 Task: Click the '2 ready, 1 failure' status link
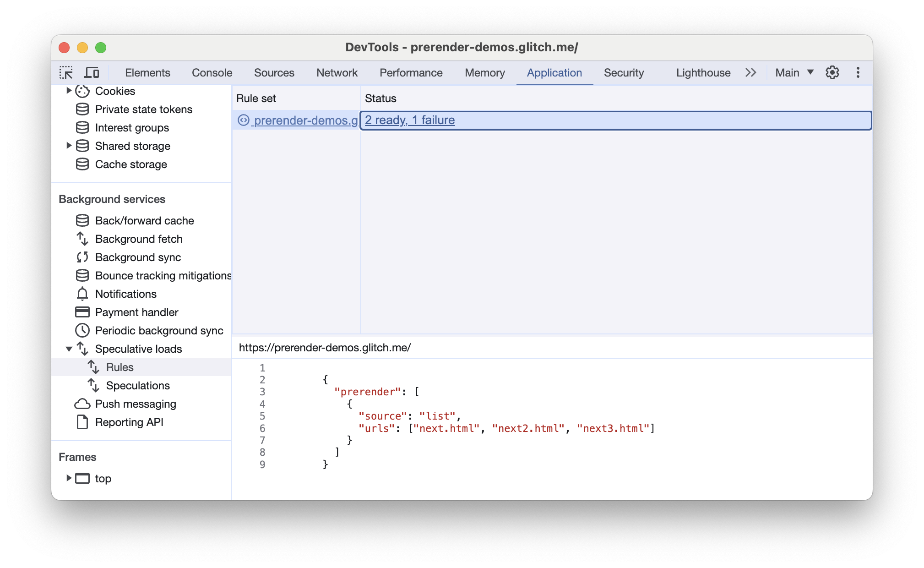(410, 120)
